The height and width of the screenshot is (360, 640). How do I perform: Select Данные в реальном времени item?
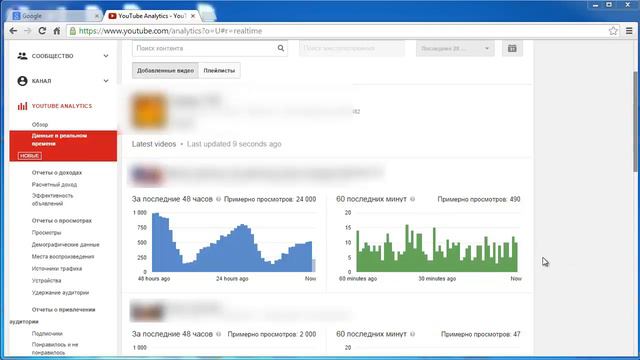click(x=63, y=145)
